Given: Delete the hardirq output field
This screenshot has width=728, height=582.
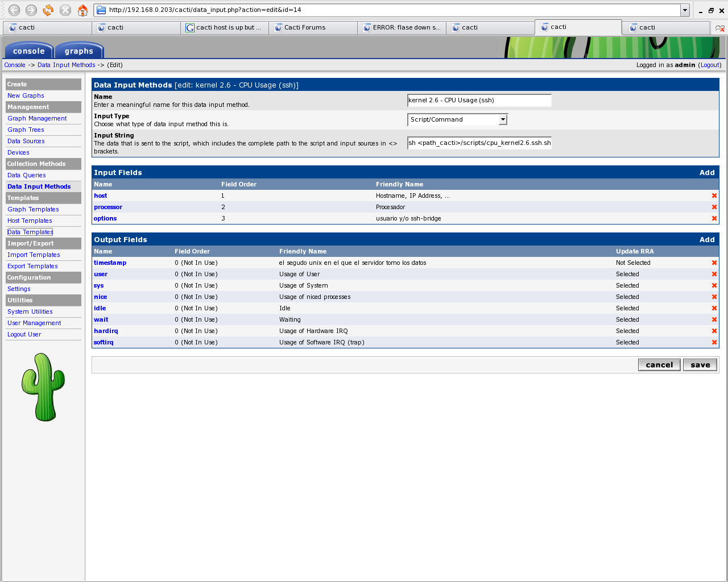Looking at the screenshot, I should [x=714, y=331].
